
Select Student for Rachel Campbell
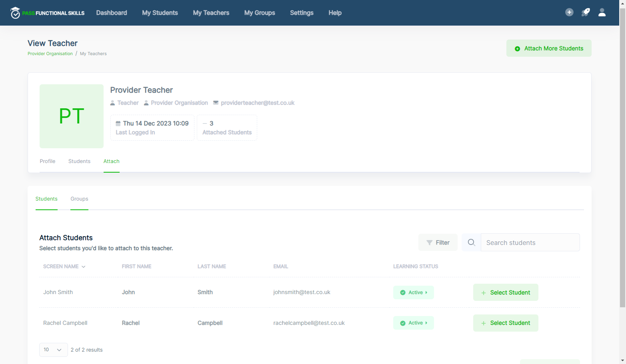(506, 323)
